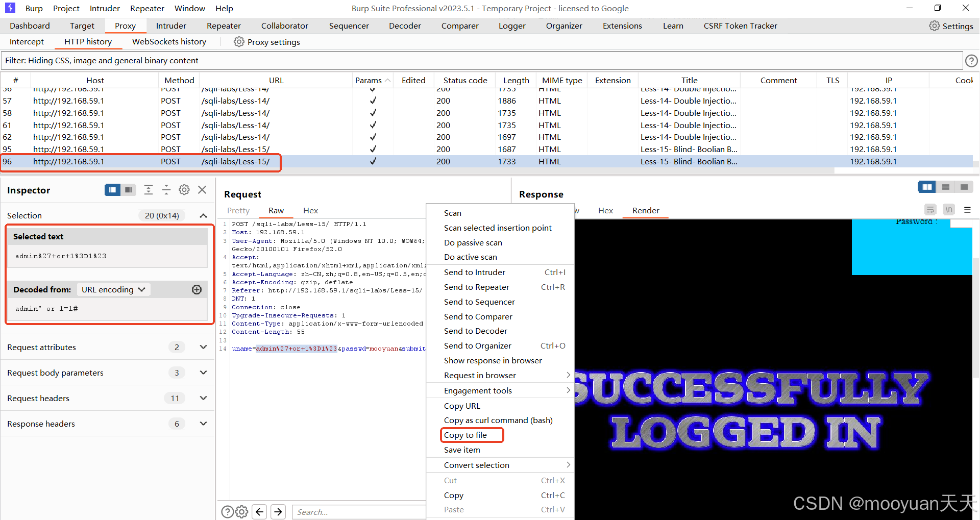The width and height of the screenshot is (980, 520).
Task: Open the Repeater tool tab
Action: coord(224,26)
